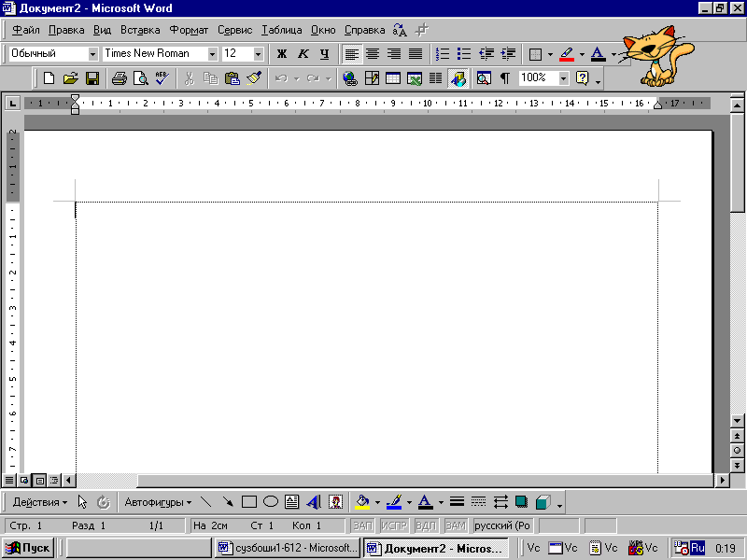Select the Rectangle drawing tool
Screen dimensions: 747x560
click(248, 502)
